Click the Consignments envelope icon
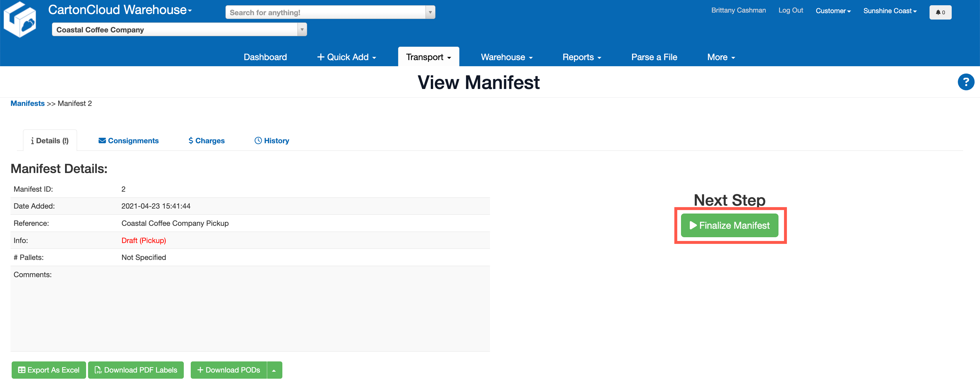Screen dimensions: 980x388 (x=102, y=140)
